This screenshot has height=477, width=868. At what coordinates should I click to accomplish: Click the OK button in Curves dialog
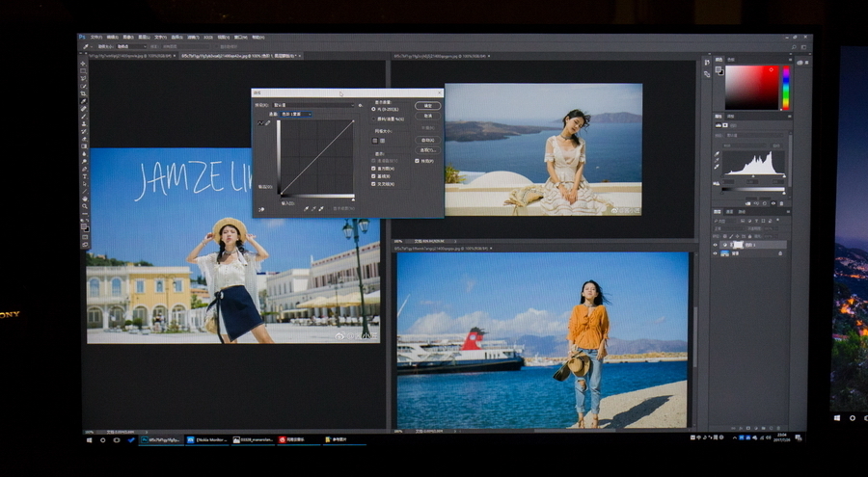tap(428, 106)
